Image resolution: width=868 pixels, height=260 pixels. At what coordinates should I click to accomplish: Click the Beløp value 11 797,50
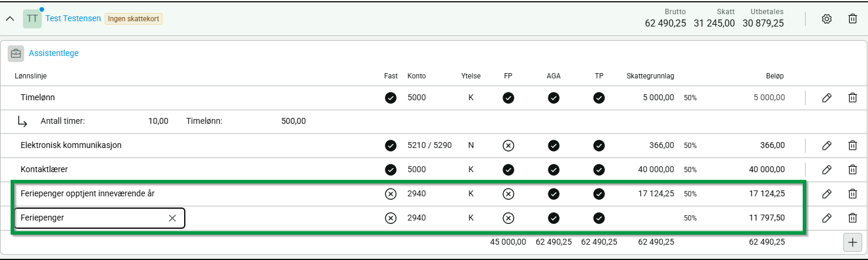(x=766, y=218)
